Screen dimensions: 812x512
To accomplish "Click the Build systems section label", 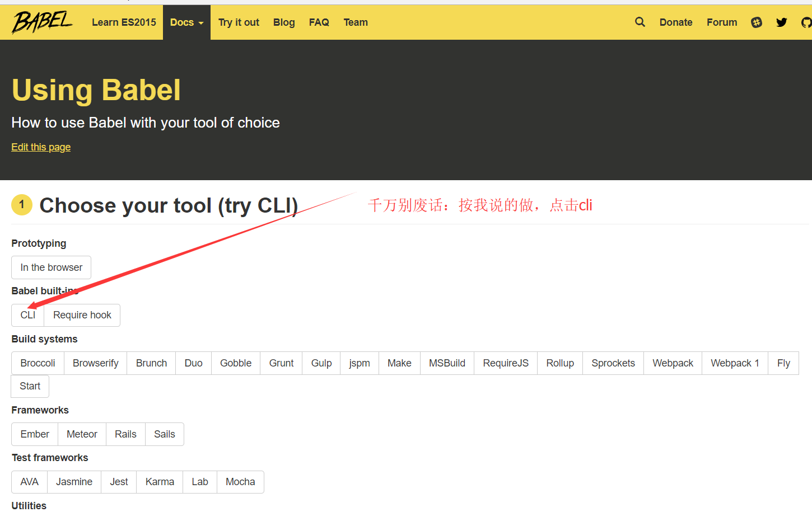I will click(44, 339).
